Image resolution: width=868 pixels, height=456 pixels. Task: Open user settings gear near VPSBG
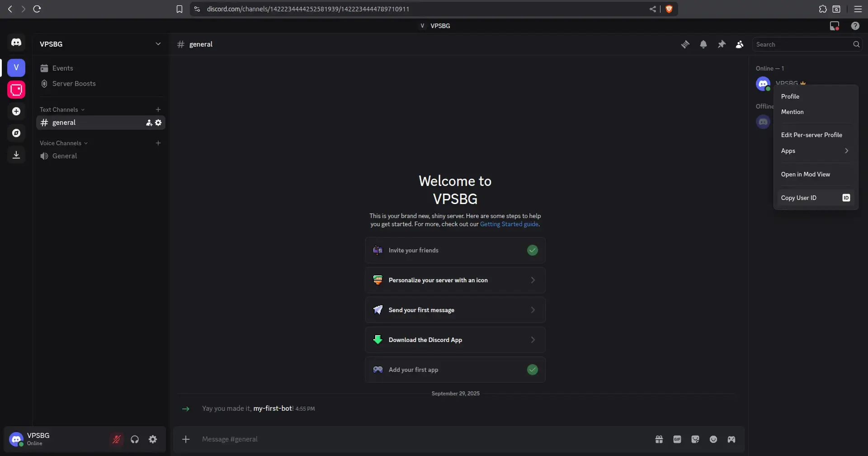[153, 439]
